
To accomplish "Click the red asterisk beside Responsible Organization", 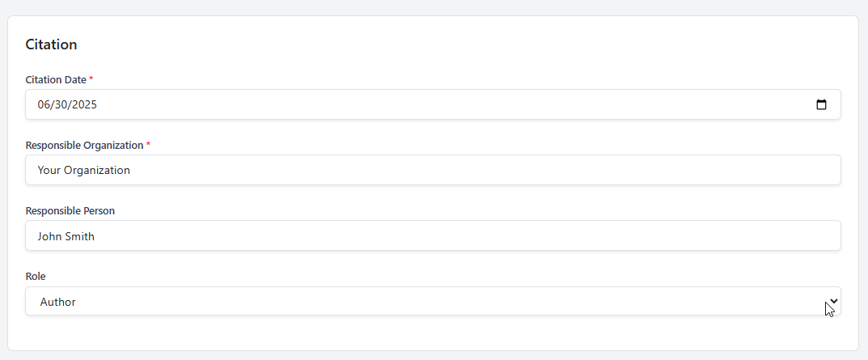I will [148, 144].
